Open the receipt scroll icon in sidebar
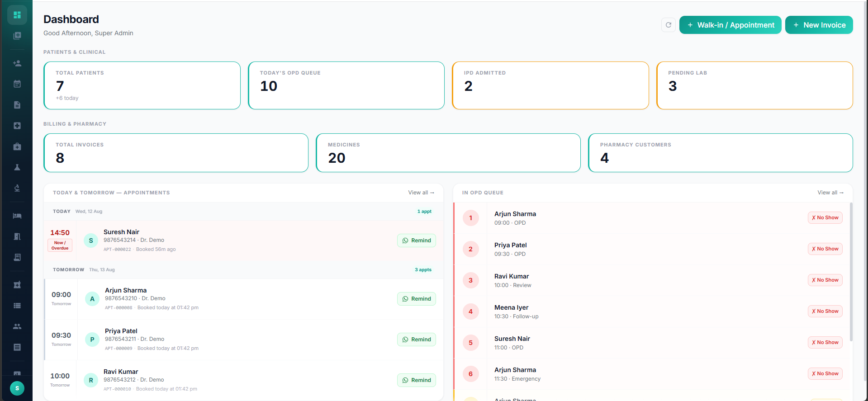The image size is (868, 401). point(17,257)
